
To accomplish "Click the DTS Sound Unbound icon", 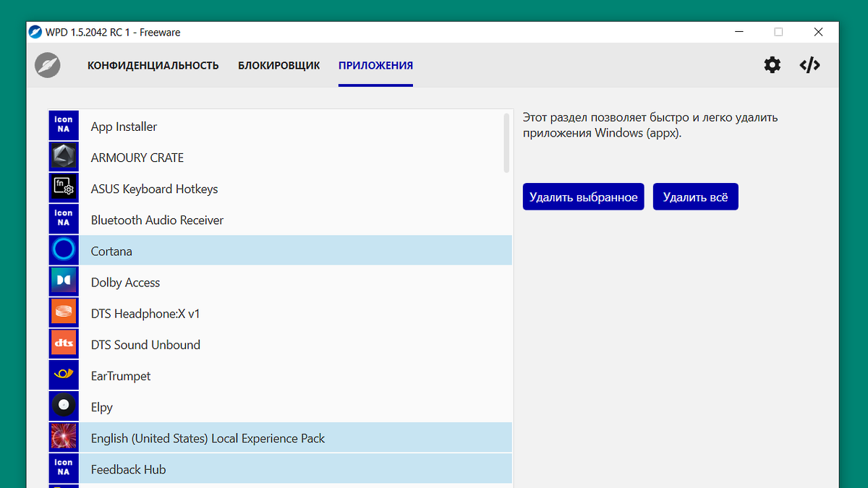I will click(x=64, y=344).
